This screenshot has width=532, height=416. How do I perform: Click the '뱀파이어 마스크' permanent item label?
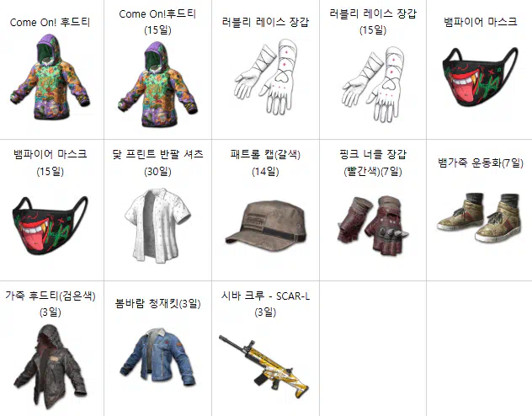(x=480, y=22)
